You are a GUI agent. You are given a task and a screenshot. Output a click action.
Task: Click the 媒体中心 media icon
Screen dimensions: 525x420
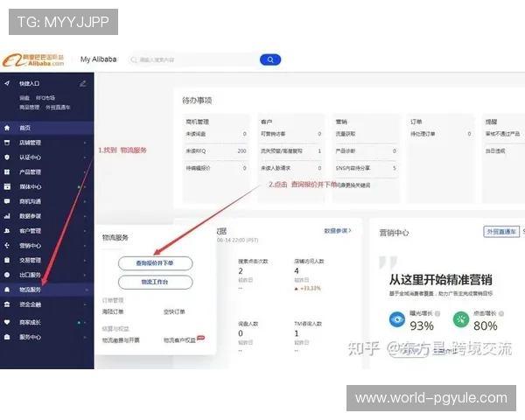coord(7,187)
